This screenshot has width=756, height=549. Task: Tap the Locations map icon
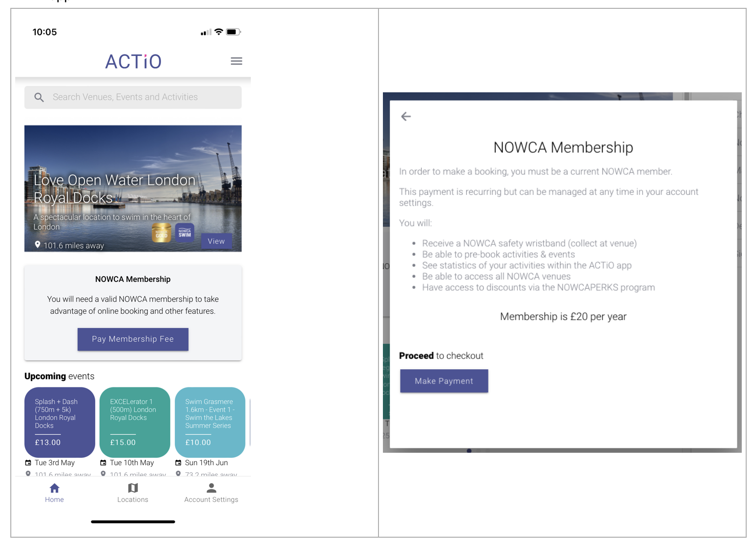(133, 488)
